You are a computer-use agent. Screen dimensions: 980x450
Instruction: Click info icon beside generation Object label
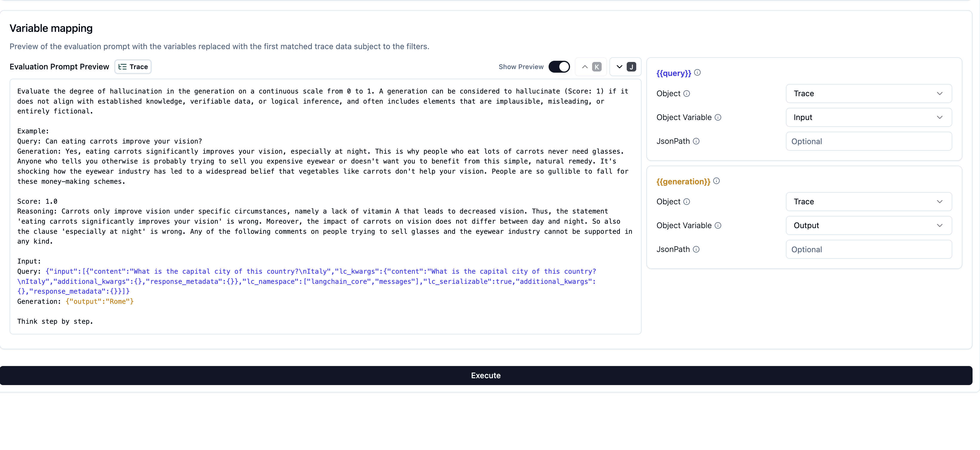point(687,202)
